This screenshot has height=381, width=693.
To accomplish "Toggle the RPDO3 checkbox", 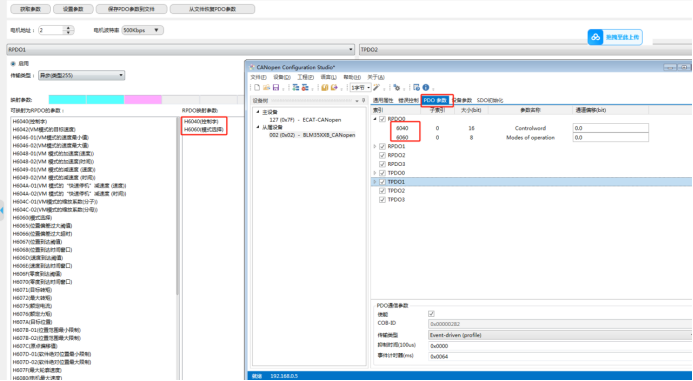I will coord(383,164).
